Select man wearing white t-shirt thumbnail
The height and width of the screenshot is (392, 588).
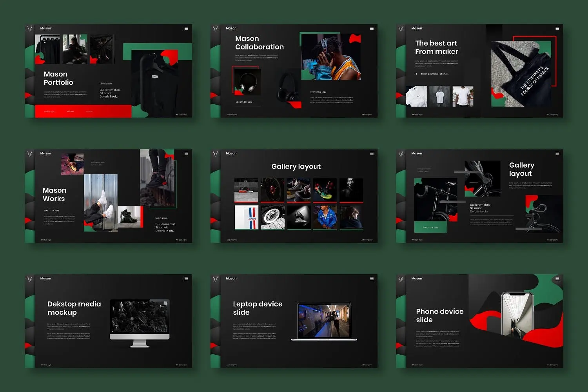tap(463, 96)
